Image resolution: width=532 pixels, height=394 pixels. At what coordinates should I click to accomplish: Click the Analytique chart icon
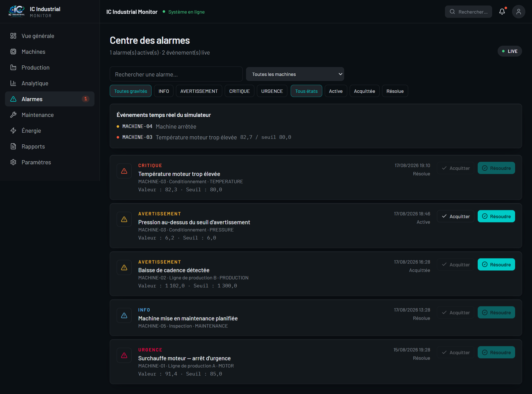point(13,83)
